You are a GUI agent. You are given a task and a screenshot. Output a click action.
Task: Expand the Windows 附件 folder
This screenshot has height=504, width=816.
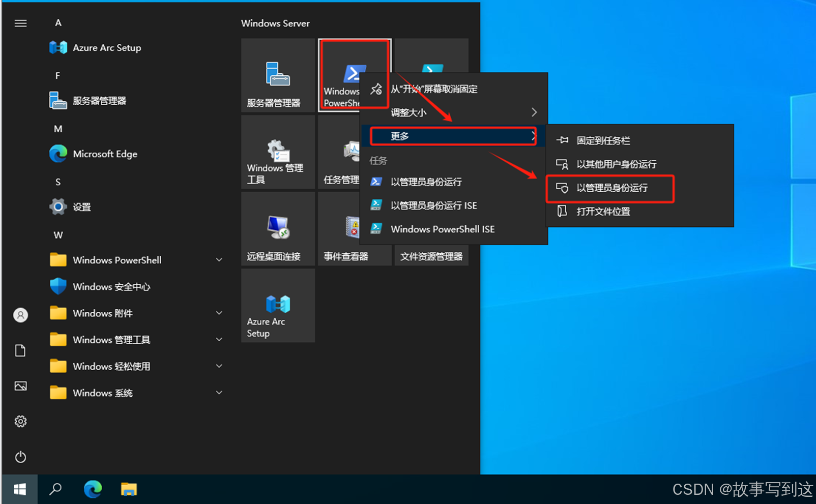tap(136, 313)
